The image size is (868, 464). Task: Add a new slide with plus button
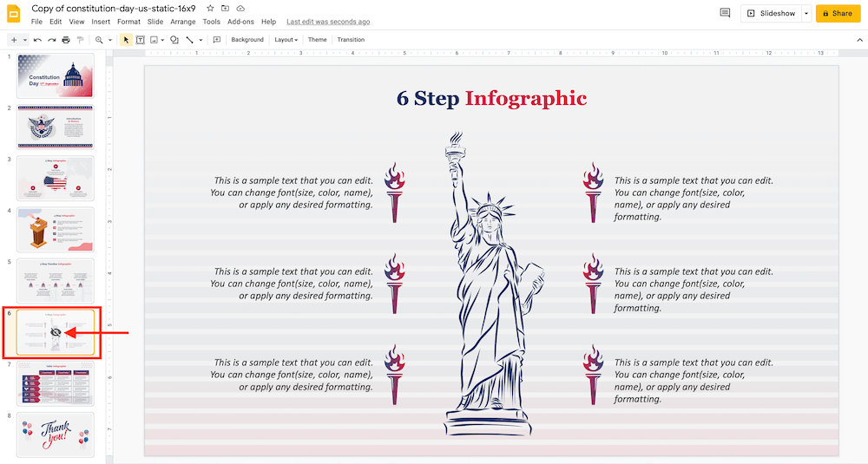pos(14,40)
